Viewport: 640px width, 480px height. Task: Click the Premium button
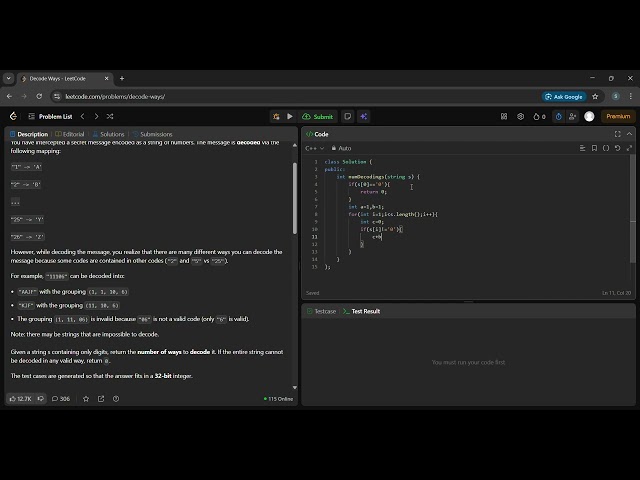pyautogui.click(x=618, y=116)
